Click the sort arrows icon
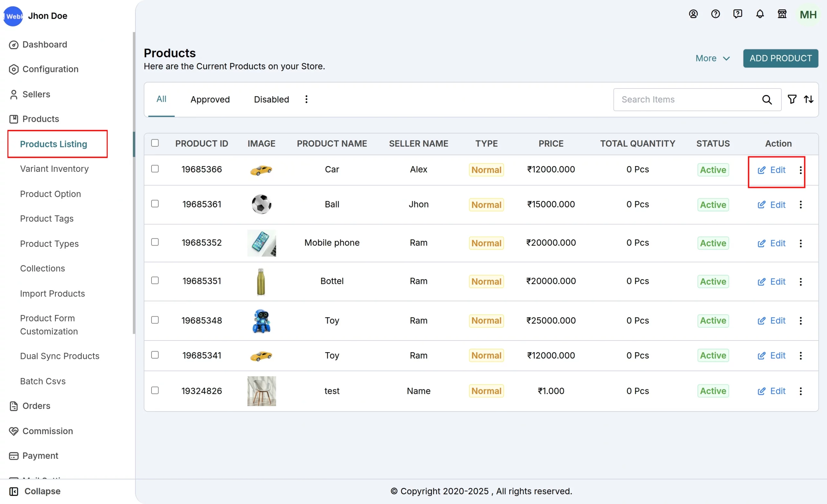The image size is (827, 504). (809, 99)
